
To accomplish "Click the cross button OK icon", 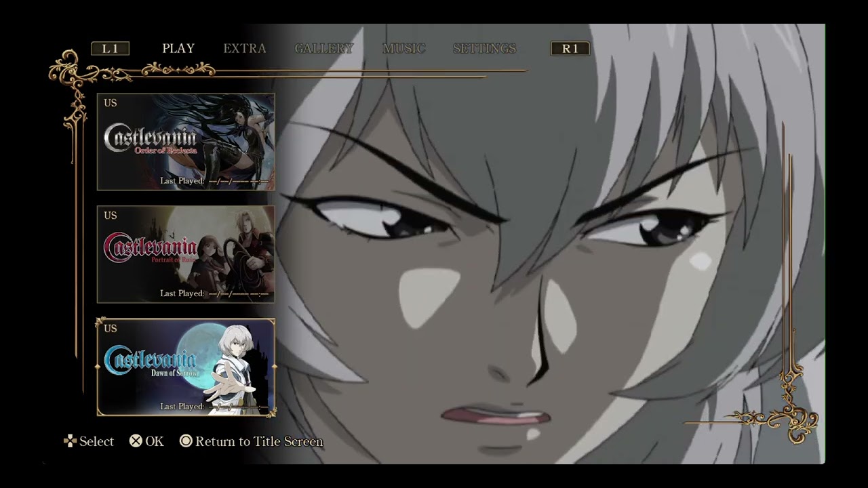I will (136, 441).
